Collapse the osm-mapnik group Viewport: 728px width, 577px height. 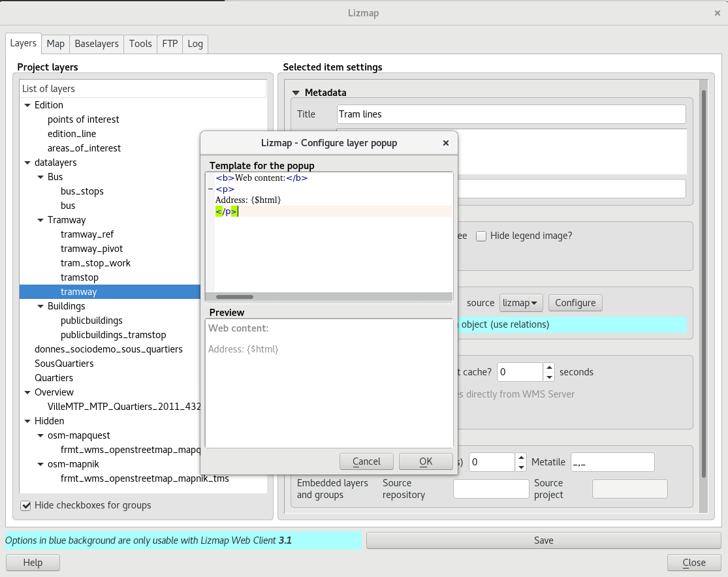coord(40,465)
